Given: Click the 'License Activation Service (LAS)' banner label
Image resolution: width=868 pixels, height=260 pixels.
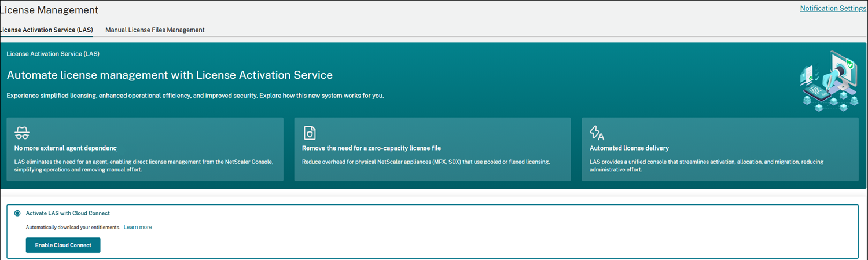Looking at the screenshot, I should [x=53, y=54].
